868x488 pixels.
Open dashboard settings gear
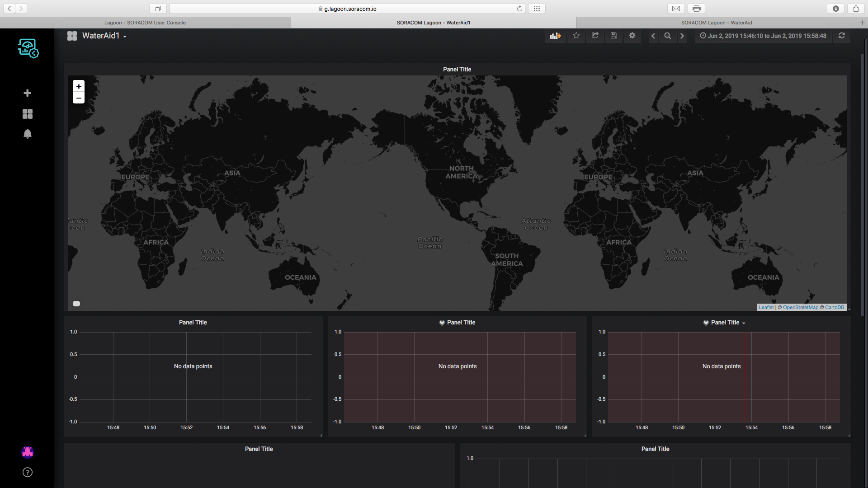[632, 36]
